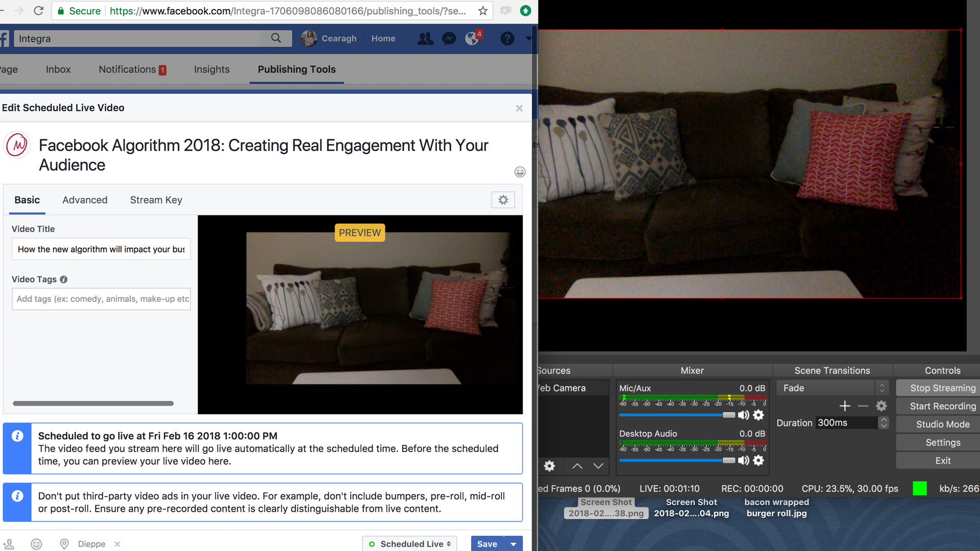The image size is (980, 551).
Task: Click Duration 300ms field
Action: (847, 423)
